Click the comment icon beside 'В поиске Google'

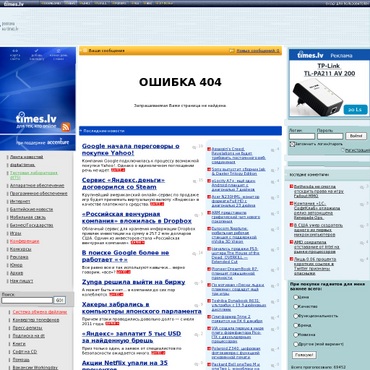click(x=194, y=254)
